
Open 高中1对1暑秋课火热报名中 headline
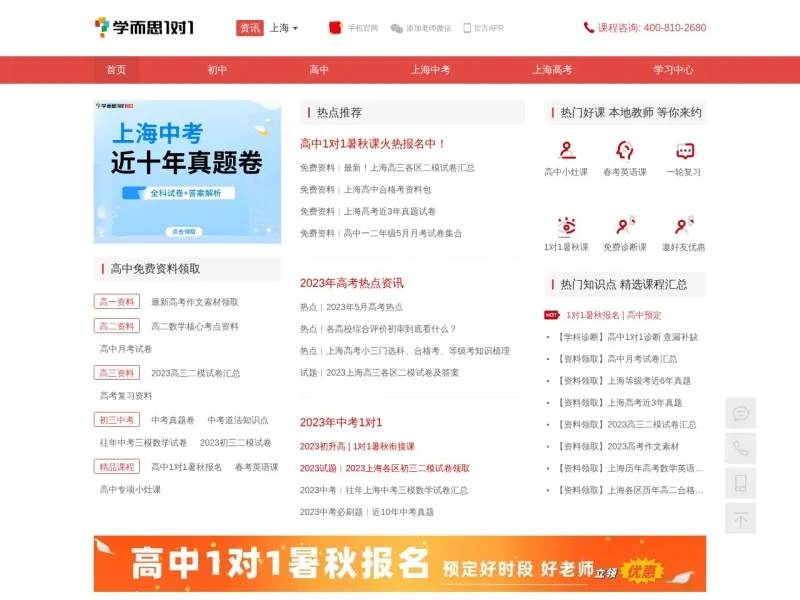tap(372, 144)
